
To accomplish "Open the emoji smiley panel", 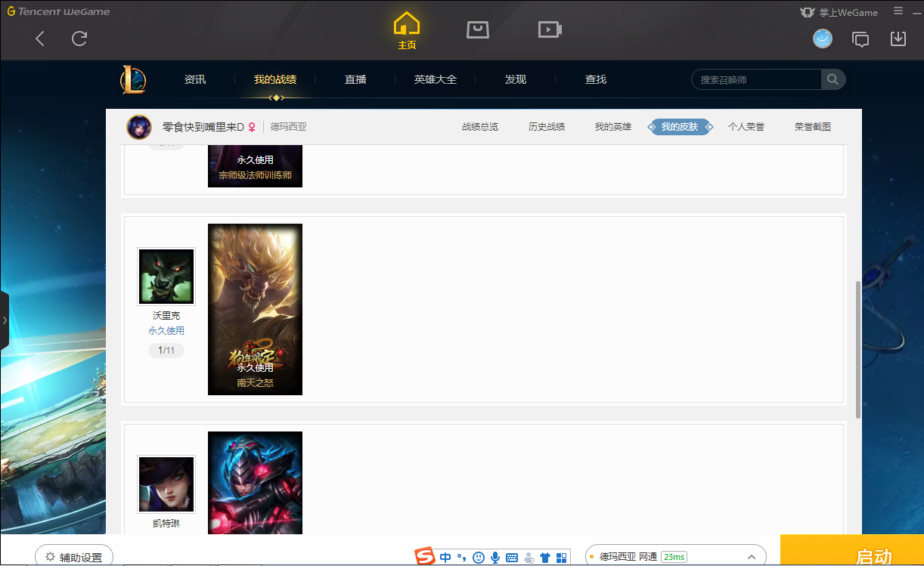I will tap(479, 558).
